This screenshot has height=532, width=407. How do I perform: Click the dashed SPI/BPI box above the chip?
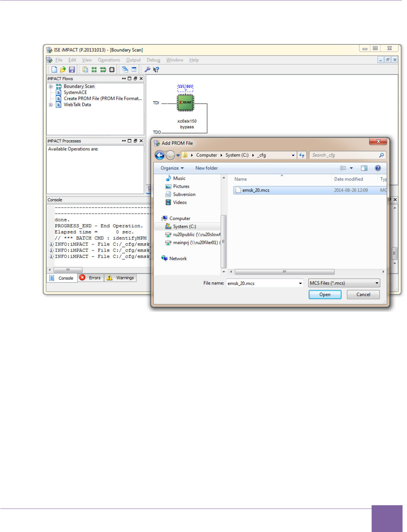pyautogui.click(x=185, y=88)
